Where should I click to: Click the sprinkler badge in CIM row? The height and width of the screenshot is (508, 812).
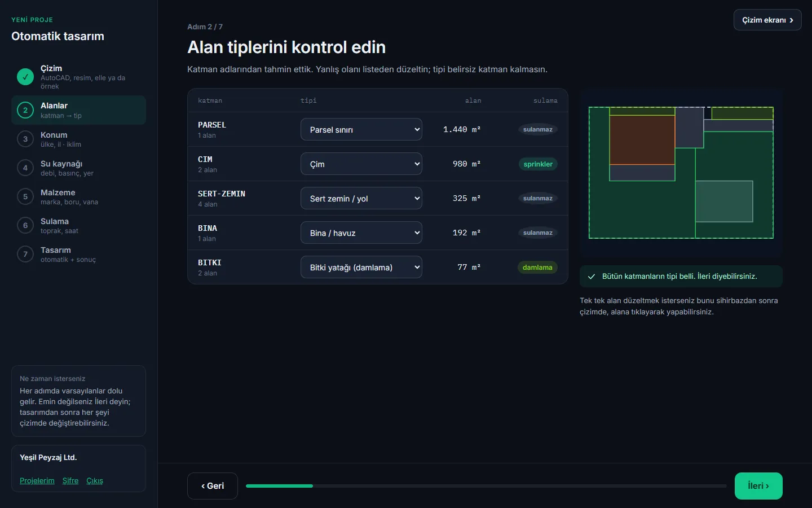coord(538,164)
